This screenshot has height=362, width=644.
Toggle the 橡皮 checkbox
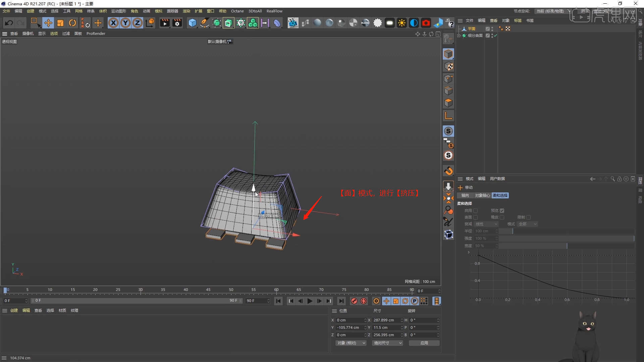pyautogui.click(x=502, y=217)
